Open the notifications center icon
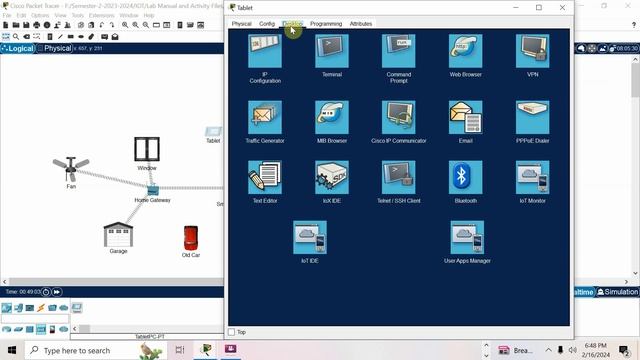This screenshot has height=360, width=640. 624,350
